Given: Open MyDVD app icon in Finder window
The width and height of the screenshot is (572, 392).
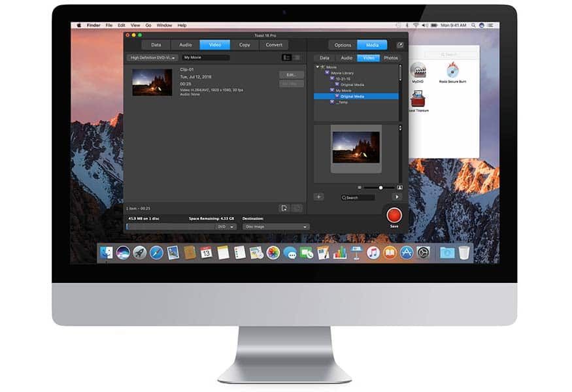Looking at the screenshot, I should click(418, 71).
